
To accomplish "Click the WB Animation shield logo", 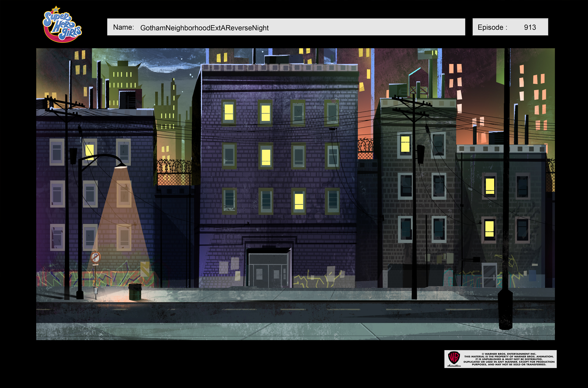I will [x=454, y=358].
